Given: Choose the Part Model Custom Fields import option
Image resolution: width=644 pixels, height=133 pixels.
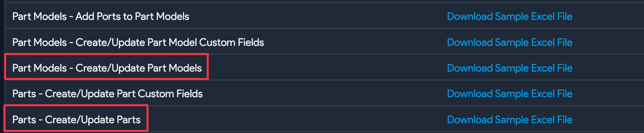Looking at the screenshot, I should point(138,42).
